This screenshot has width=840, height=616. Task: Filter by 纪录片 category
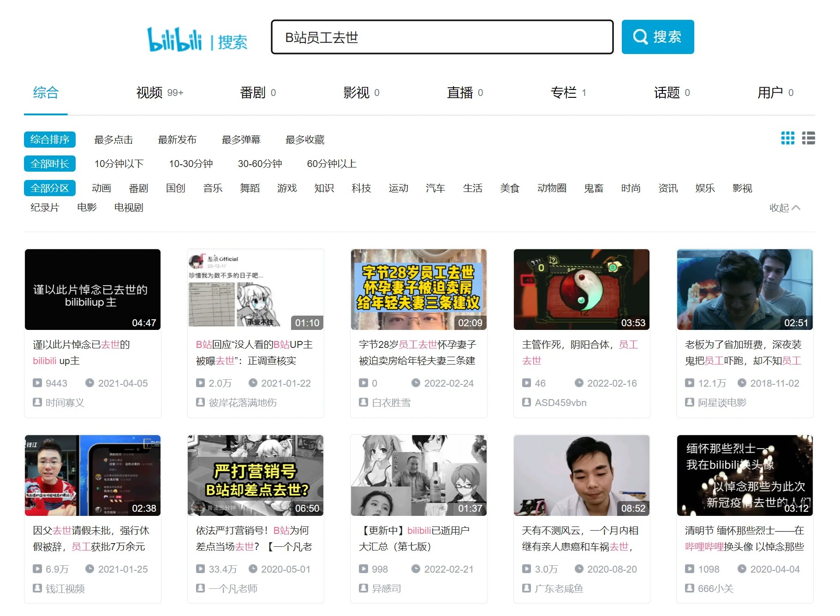point(45,208)
